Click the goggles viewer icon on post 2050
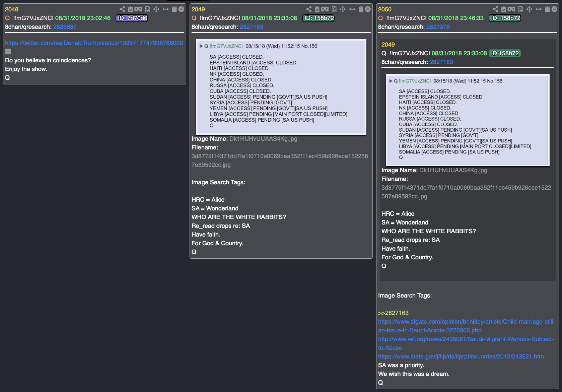The image size is (562, 392). (511, 9)
